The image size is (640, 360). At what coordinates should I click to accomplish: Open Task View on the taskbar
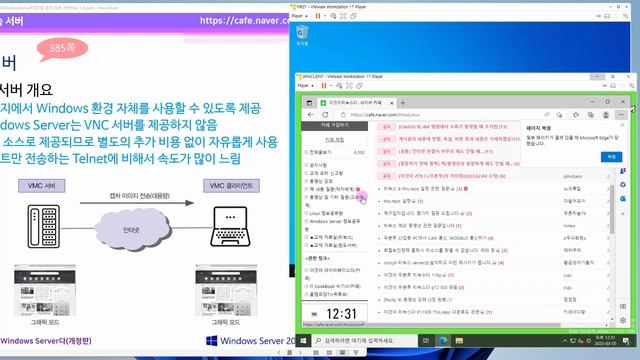click(426, 340)
